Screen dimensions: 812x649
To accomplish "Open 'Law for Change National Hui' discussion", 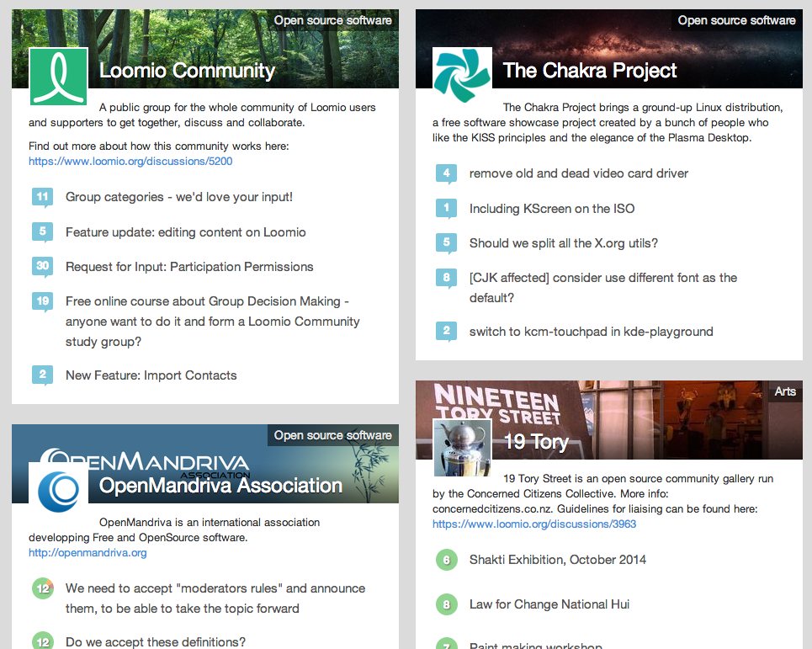I will tap(549, 604).
